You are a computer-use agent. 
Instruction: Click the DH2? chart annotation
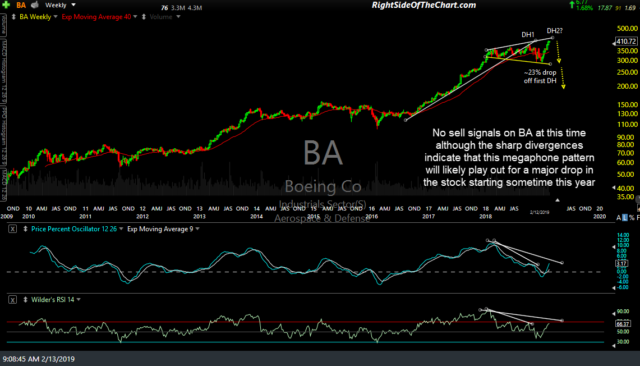[555, 31]
